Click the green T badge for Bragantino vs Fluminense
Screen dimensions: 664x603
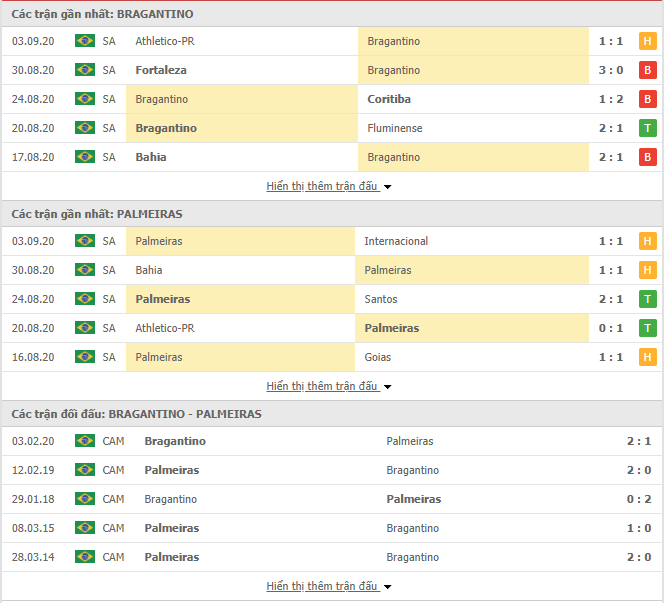[647, 128]
